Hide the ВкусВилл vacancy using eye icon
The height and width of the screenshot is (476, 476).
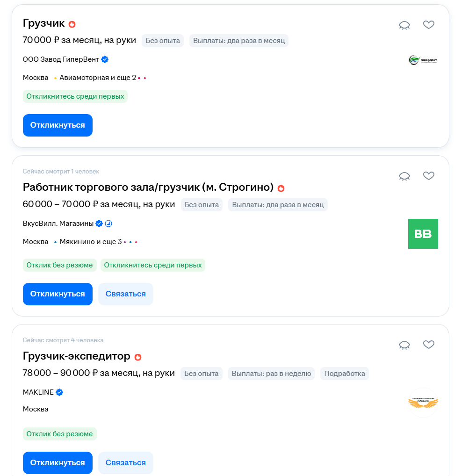pos(404,176)
